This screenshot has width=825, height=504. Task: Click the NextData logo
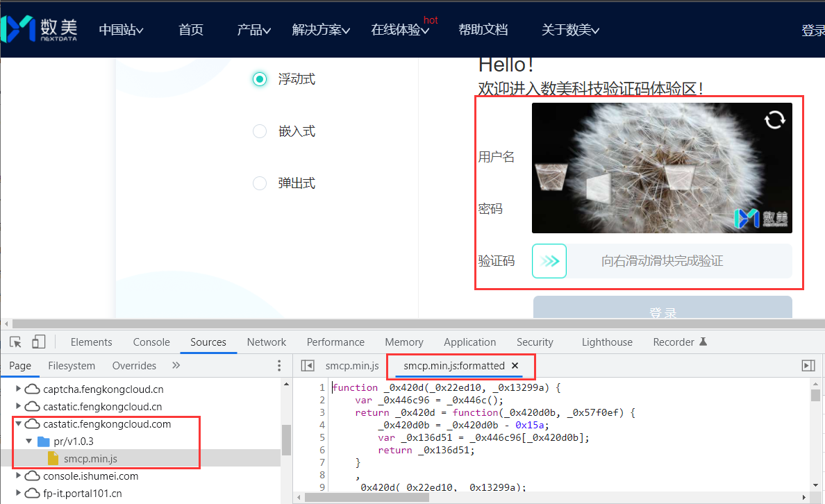pos(39,28)
